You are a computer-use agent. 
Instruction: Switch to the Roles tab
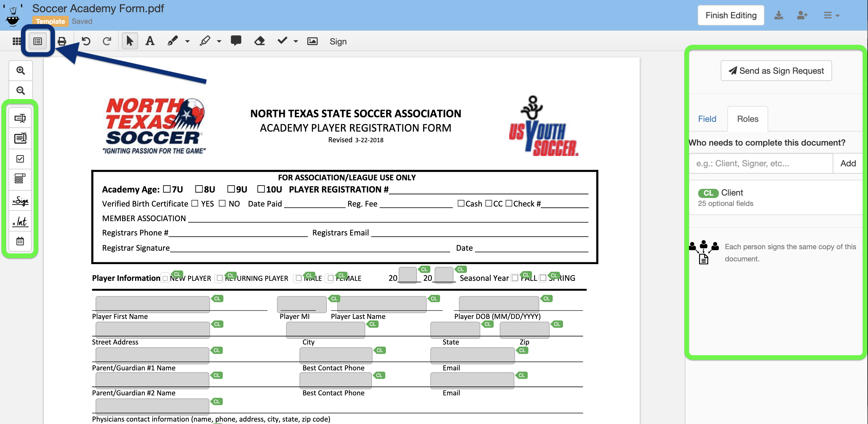tap(747, 118)
